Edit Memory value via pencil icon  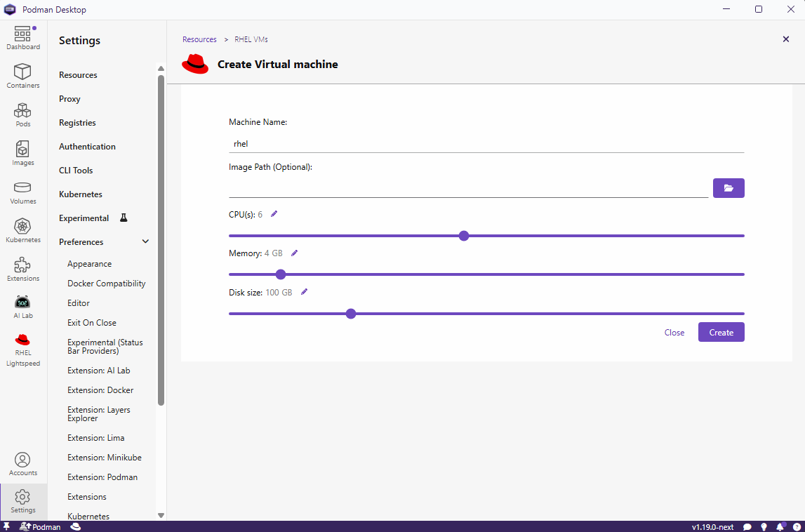pos(294,253)
